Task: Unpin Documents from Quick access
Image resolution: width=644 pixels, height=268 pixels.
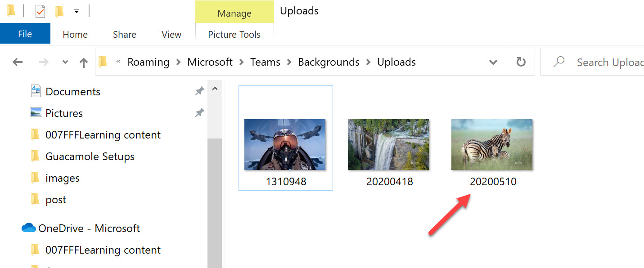Action: click(x=199, y=91)
